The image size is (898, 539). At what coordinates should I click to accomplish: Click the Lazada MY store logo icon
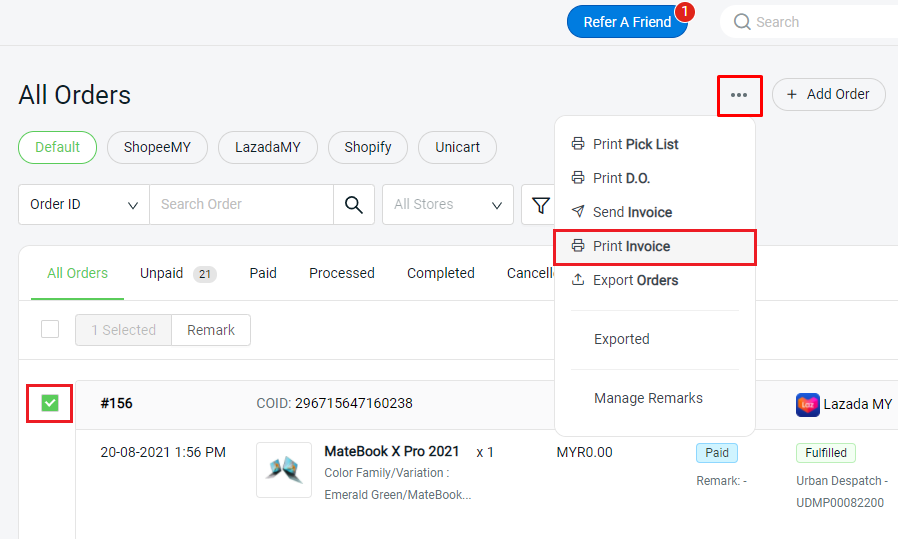(807, 404)
